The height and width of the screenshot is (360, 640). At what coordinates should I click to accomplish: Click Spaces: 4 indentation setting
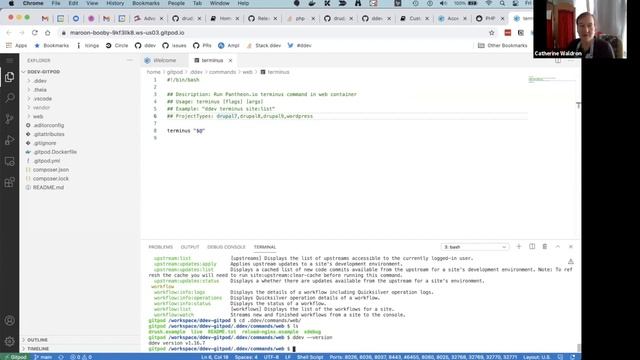pyautogui.click(x=246, y=357)
